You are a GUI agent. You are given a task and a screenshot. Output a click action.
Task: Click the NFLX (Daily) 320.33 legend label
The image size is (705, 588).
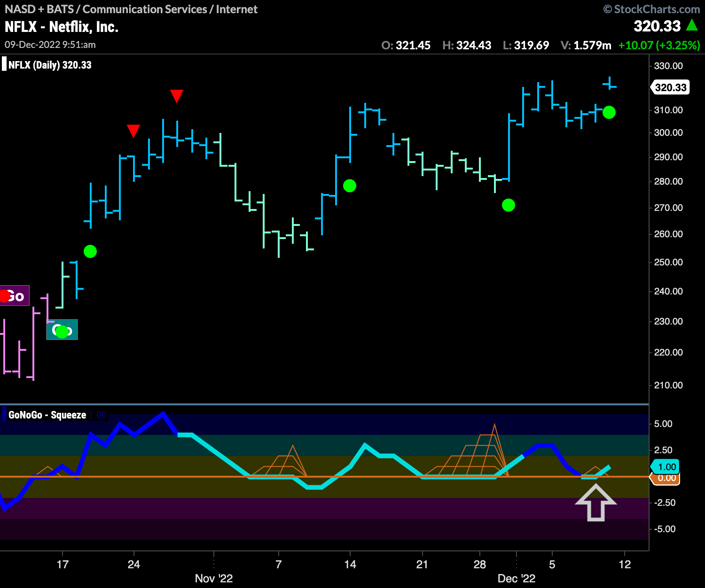50,65
